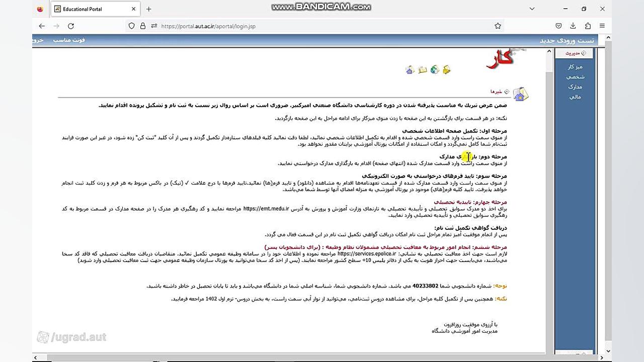Click the large news house icon beside خبرها
The width and height of the screenshot is (644, 362).
click(x=520, y=94)
